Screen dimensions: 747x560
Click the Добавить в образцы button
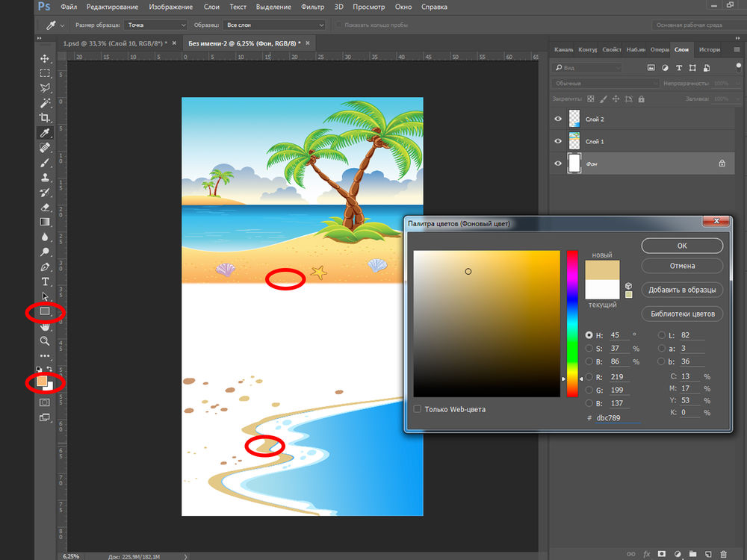point(681,290)
